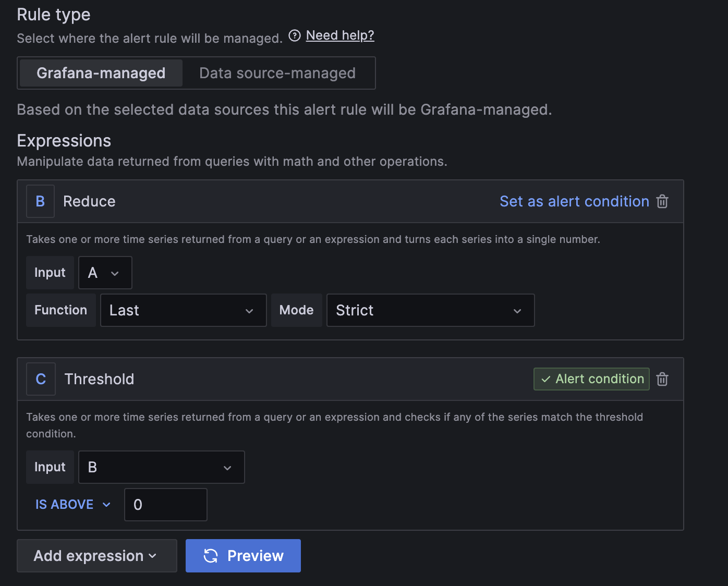Select the Data source-managed rule type
Image resolution: width=728 pixels, height=586 pixels.
pos(277,73)
